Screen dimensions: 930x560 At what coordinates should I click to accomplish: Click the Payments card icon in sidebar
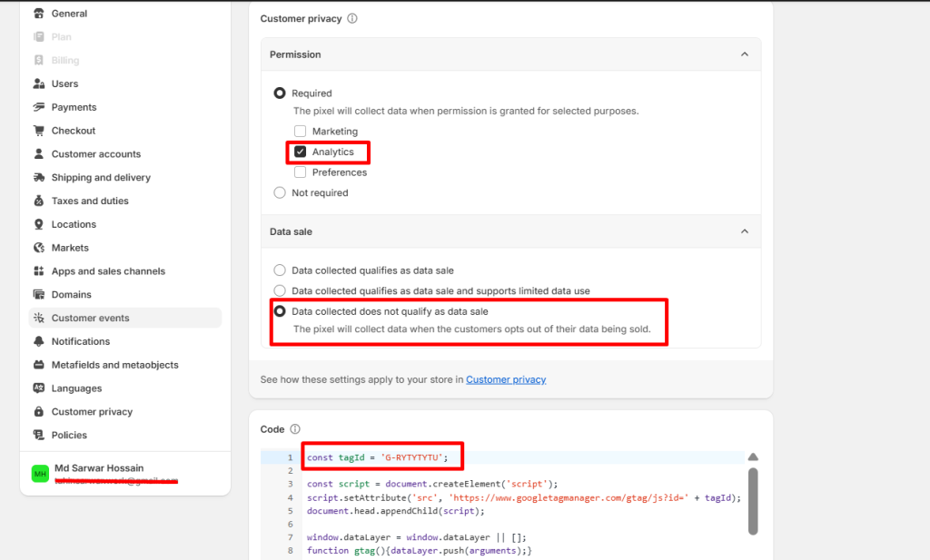point(38,107)
